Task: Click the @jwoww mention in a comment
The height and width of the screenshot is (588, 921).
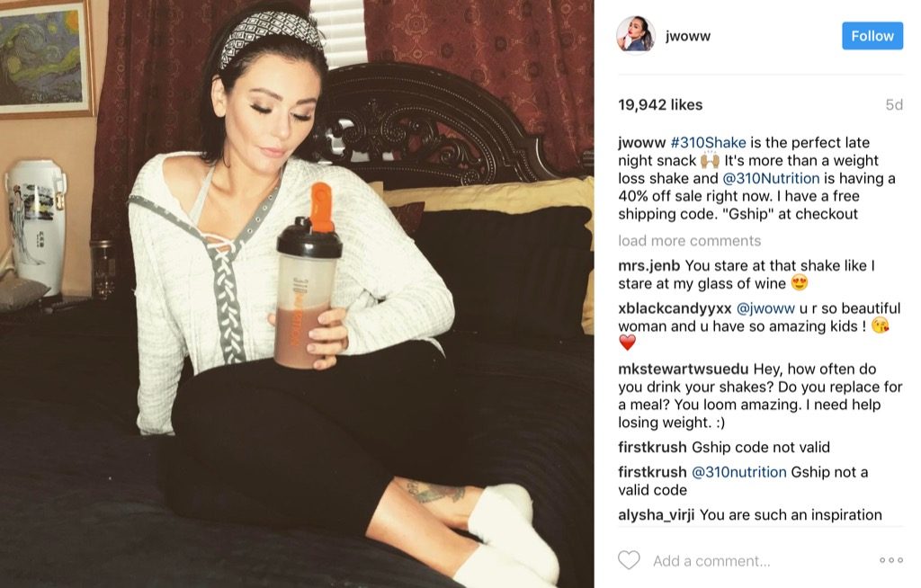Action: click(765, 308)
